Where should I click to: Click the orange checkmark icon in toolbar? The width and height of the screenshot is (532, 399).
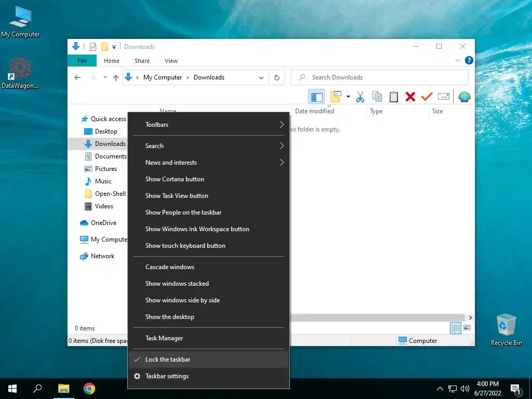(x=427, y=97)
